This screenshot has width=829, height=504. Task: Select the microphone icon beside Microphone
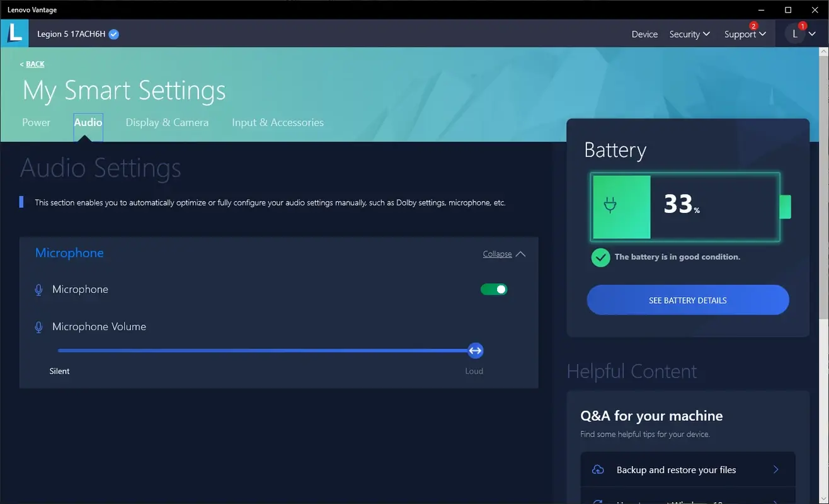point(38,289)
